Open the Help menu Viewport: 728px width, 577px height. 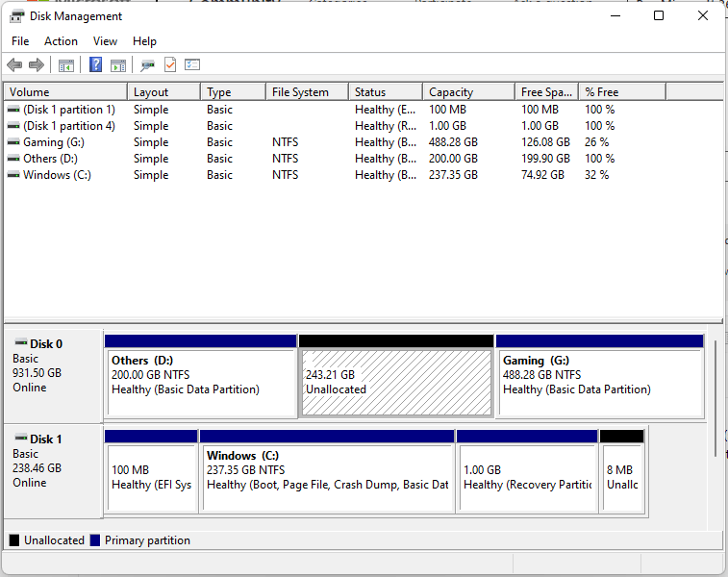tap(144, 41)
